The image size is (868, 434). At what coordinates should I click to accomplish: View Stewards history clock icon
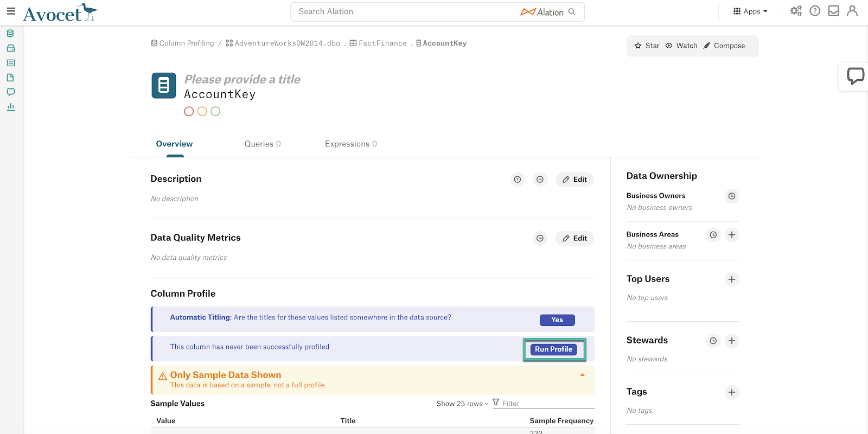coord(713,341)
